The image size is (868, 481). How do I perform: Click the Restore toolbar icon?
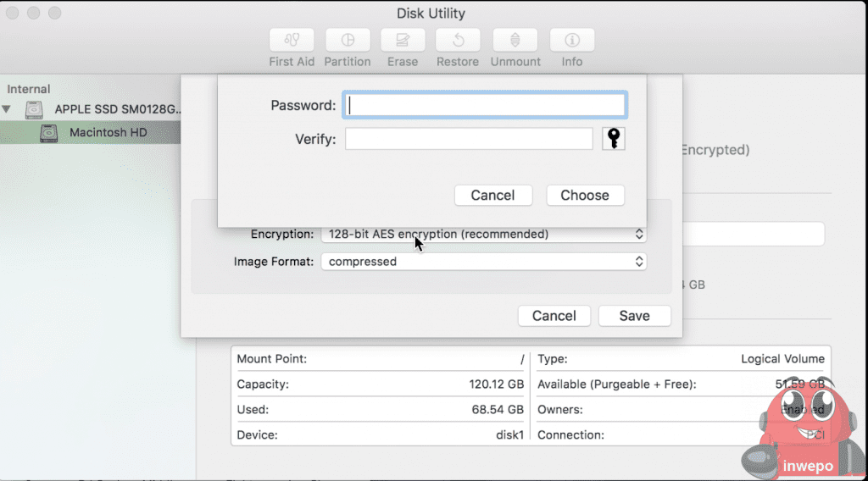tap(458, 40)
